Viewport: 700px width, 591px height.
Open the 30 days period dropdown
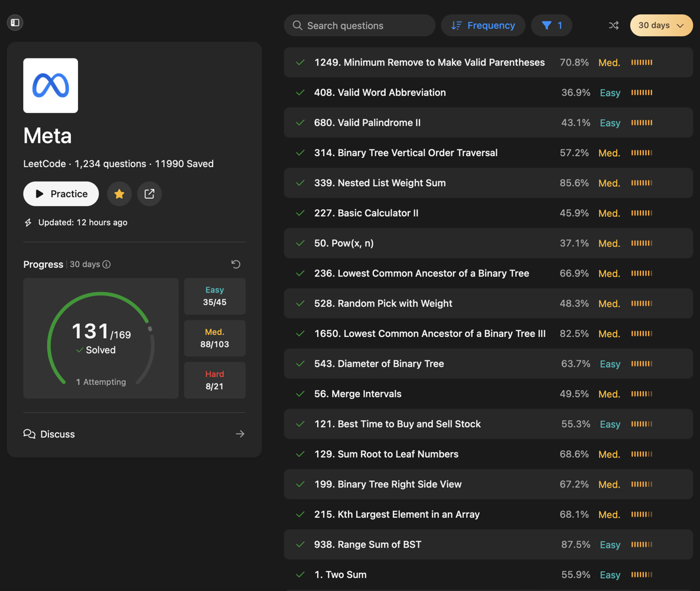click(x=661, y=25)
